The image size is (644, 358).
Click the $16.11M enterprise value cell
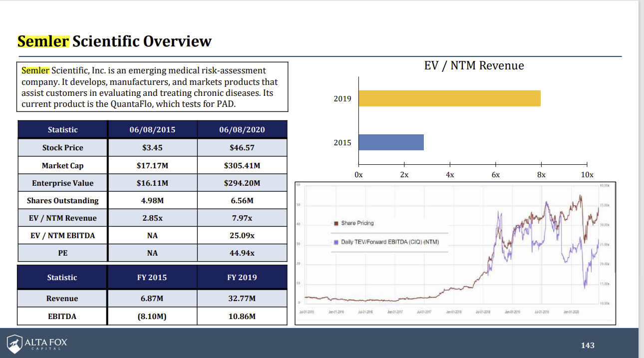pos(152,183)
